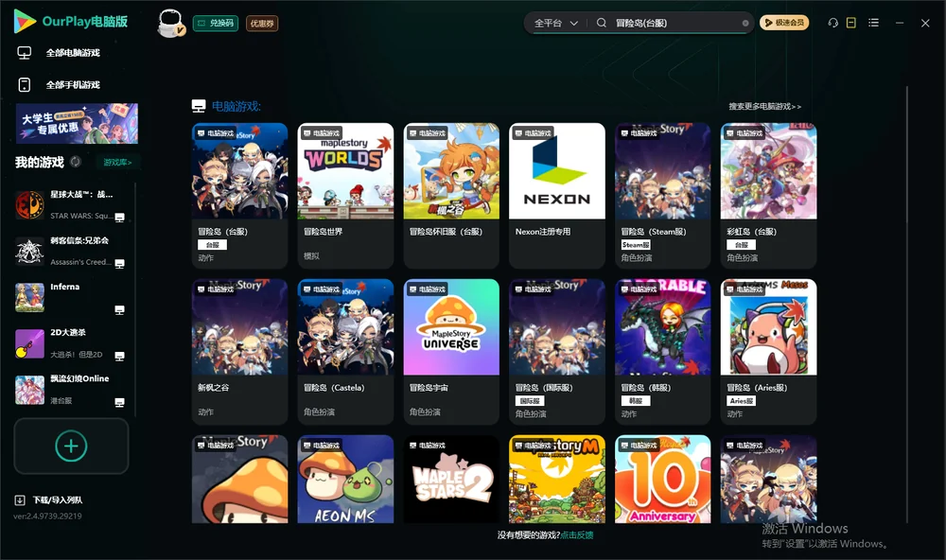Open the 2D大逃杀 game icon
The width and height of the screenshot is (946, 560).
coord(29,343)
